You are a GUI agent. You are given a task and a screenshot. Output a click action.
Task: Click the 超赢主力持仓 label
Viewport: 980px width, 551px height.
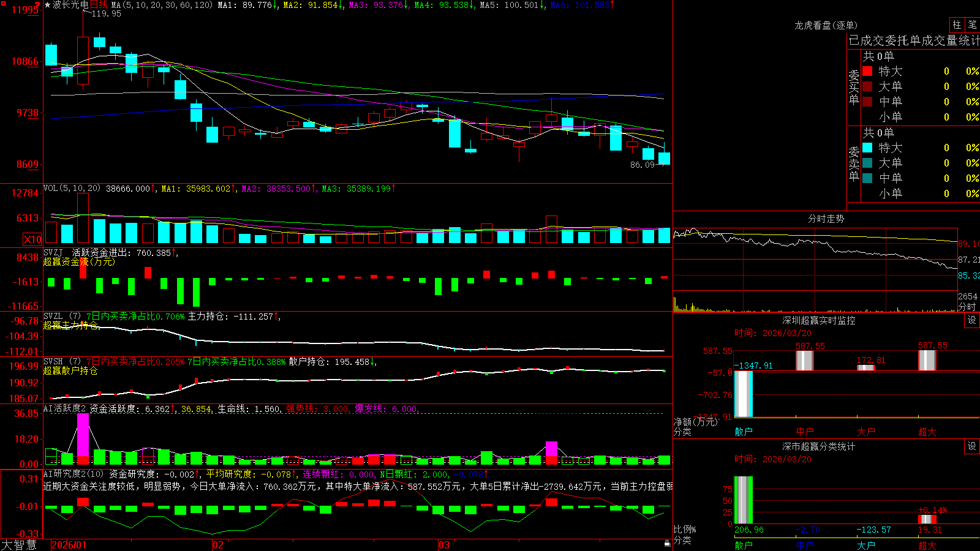[70, 326]
